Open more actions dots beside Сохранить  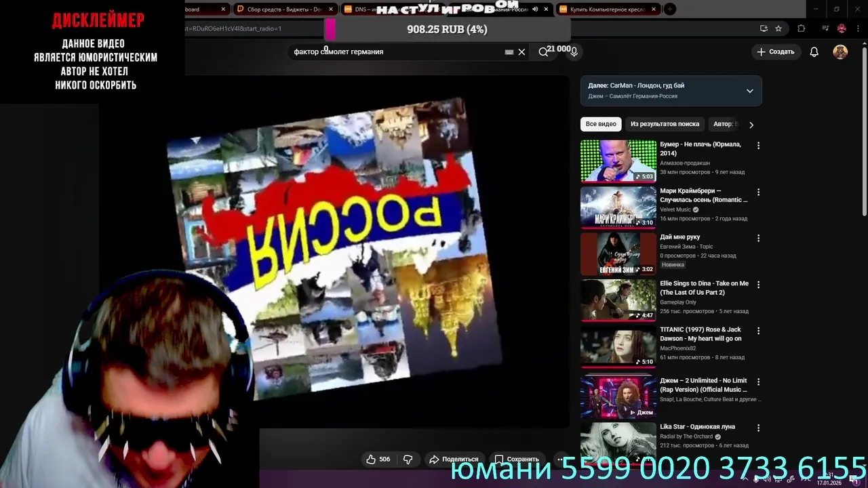pyautogui.click(x=560, y=459)
